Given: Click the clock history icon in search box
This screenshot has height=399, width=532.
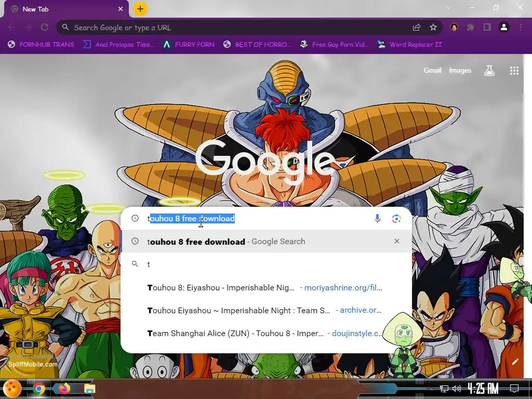Looking at the screenshot, I should pos(135,218).
